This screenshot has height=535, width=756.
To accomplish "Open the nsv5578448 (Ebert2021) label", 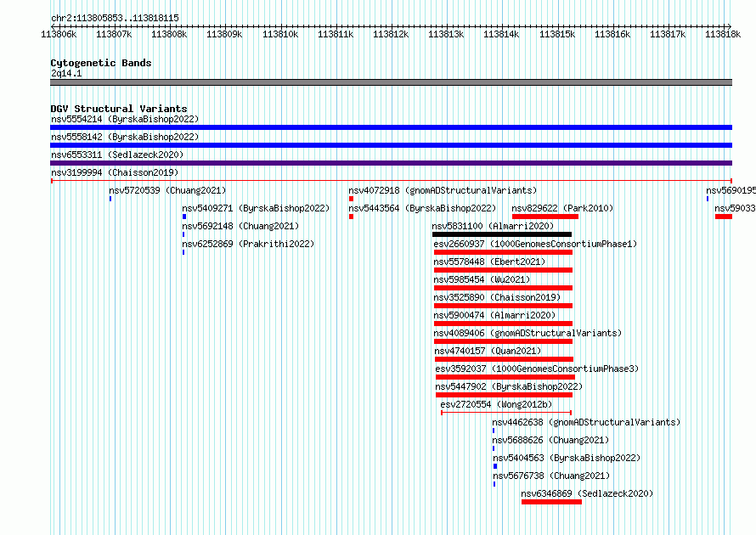I will pos(489,262).
